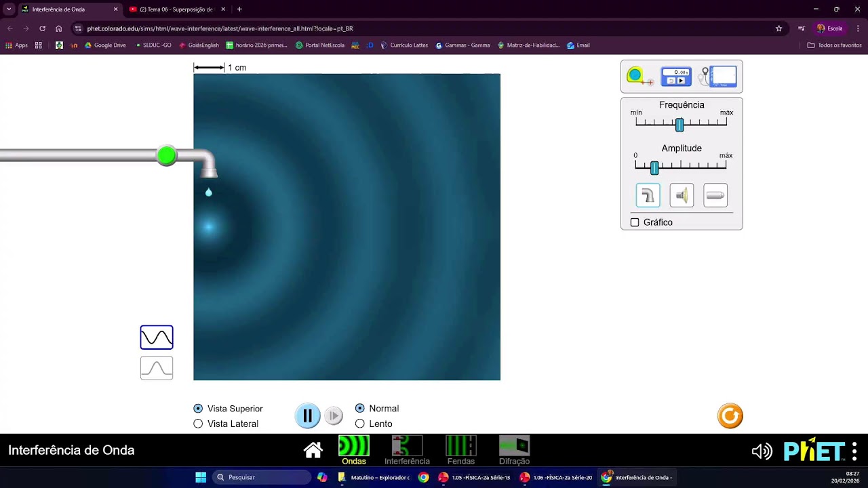Select continuous wave mode icon
This screenshot has width=868, height=488.
click(157, 338)
